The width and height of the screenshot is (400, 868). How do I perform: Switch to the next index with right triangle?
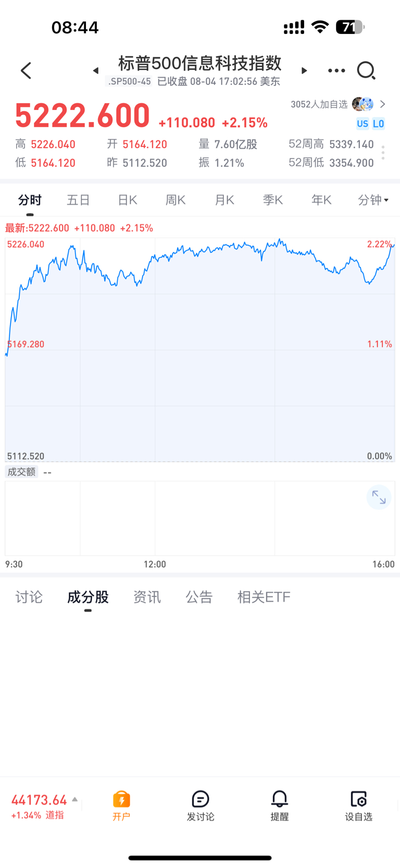point(304,70)
